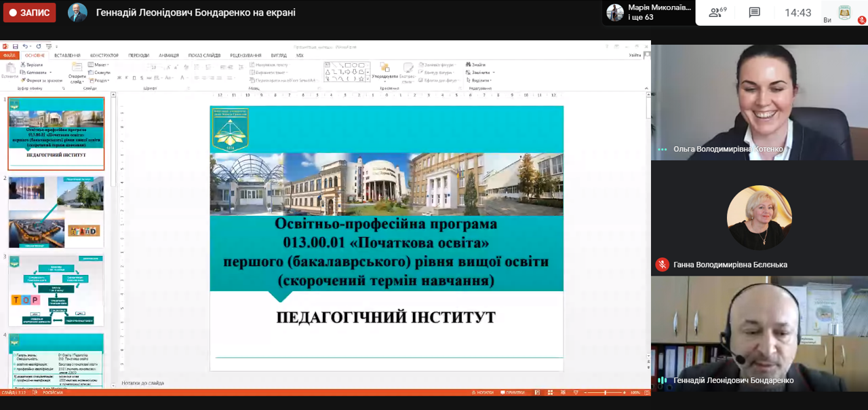
Task: Open the ВСТАВЛЕННЯ ribbon tab
Action: point(67,56)
